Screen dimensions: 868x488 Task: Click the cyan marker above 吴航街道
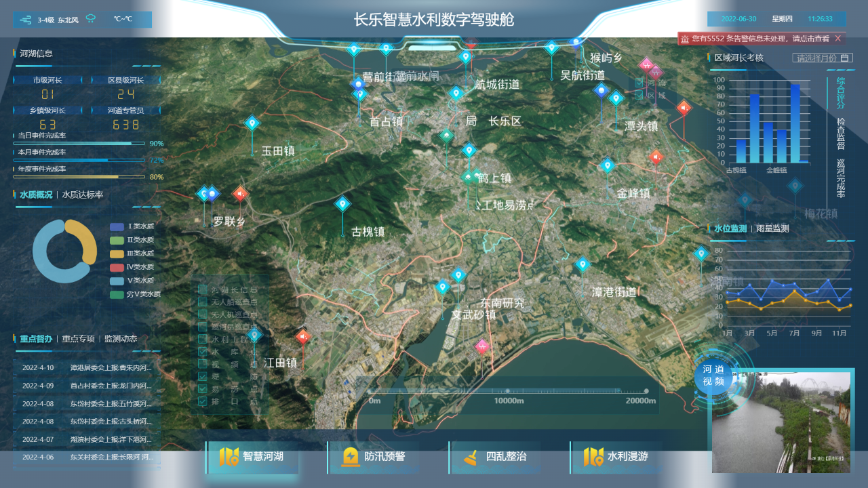tap(552, 47)
